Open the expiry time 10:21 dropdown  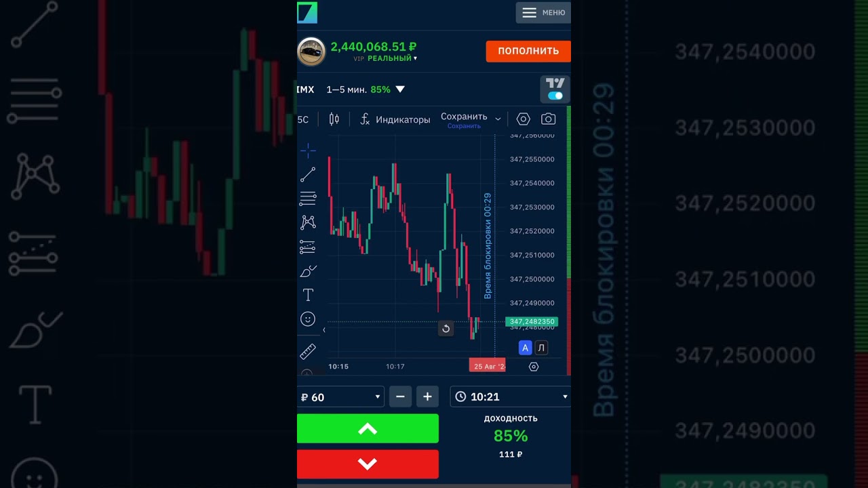(510, 396)
